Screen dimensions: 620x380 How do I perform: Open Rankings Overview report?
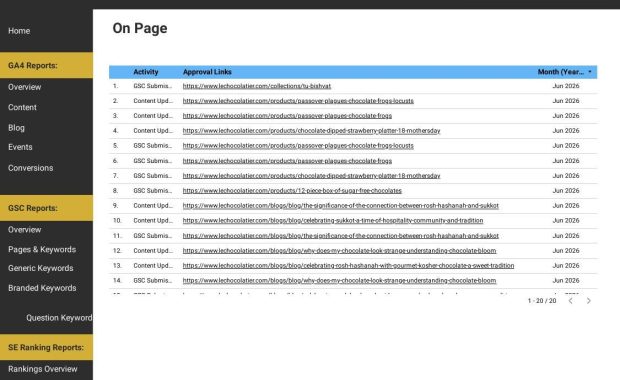coord(43,369)
